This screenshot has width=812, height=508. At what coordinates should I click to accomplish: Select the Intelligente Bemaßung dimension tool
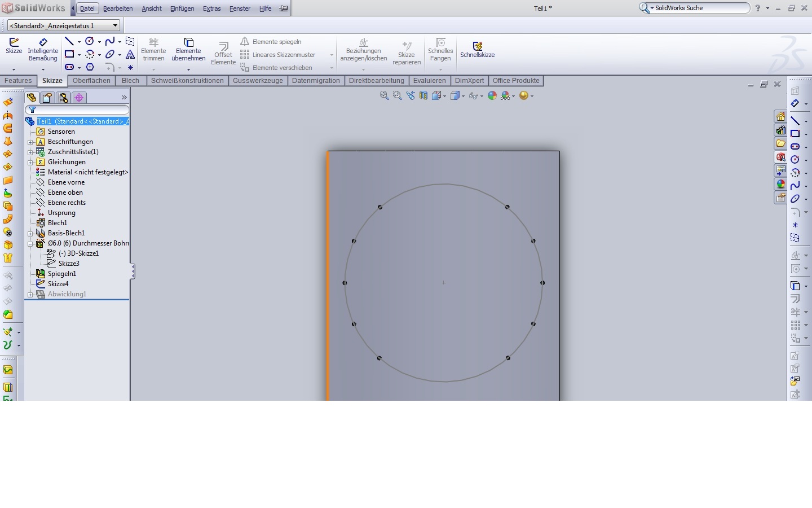43,46
